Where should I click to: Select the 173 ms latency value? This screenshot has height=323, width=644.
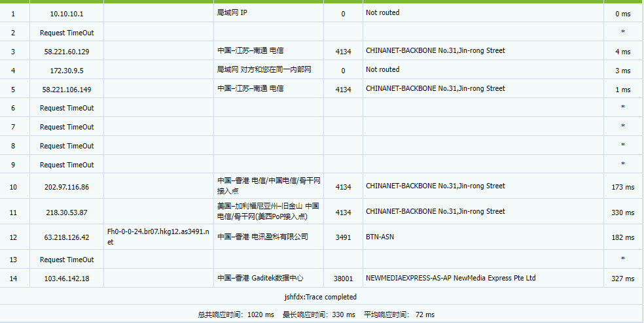pyautogui.click(x=622, y=187)
